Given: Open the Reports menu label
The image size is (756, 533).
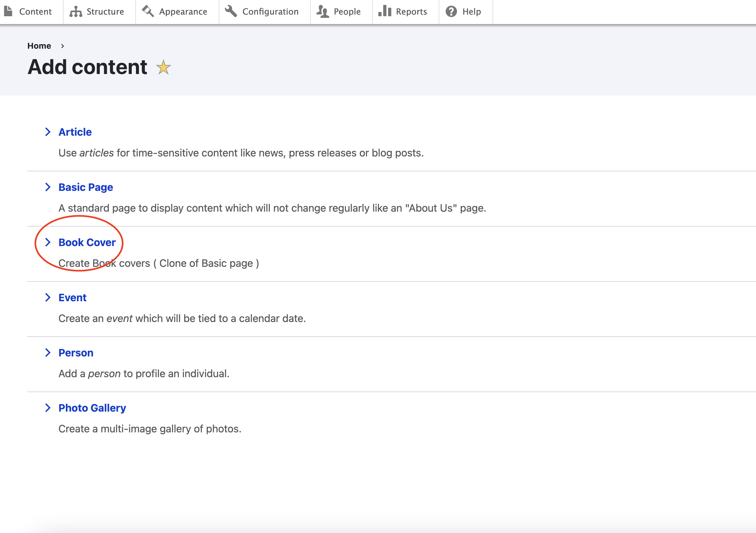Looking at the screenshot, I should [411, 12].
